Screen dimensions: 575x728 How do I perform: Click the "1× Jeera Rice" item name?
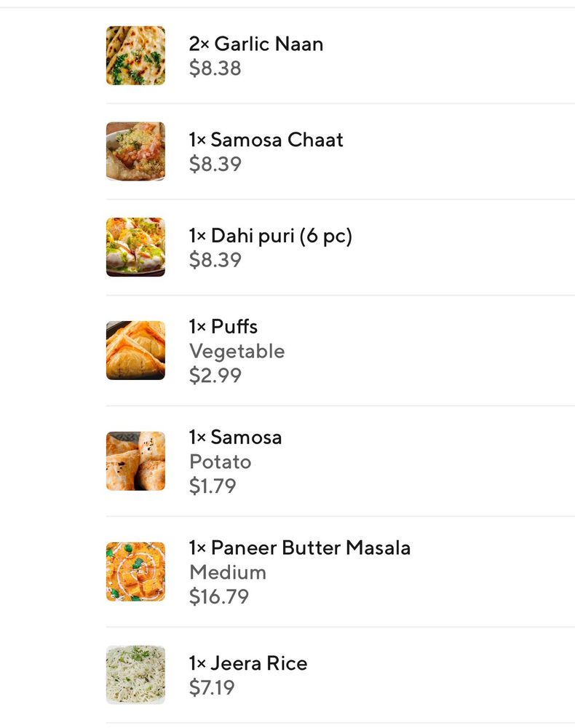coord(247,663)
